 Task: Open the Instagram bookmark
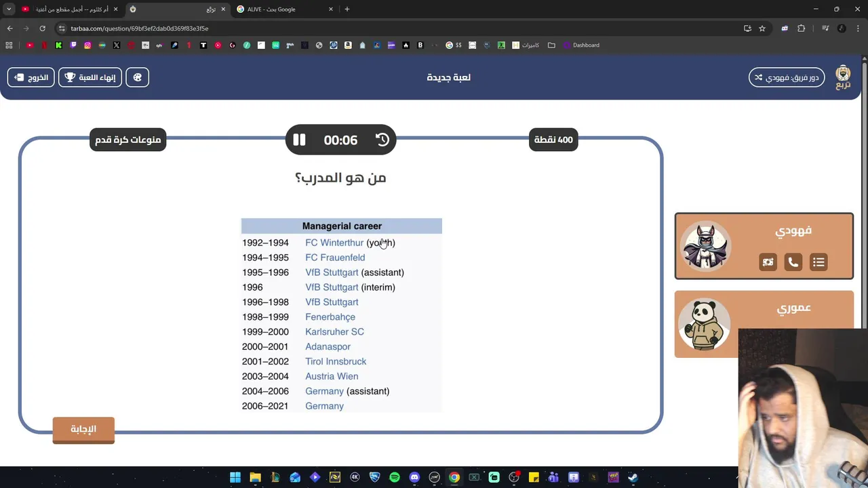coord(87,45)
